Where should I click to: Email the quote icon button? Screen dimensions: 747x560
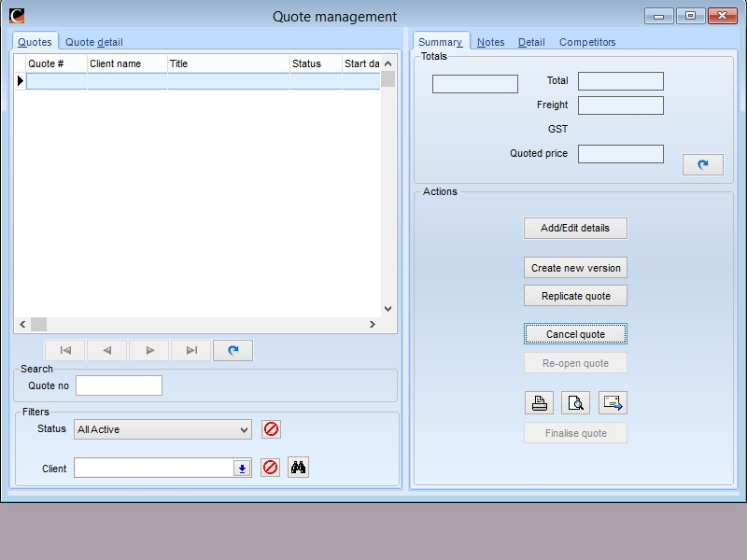pyautogui.click(x=613, y=403)
